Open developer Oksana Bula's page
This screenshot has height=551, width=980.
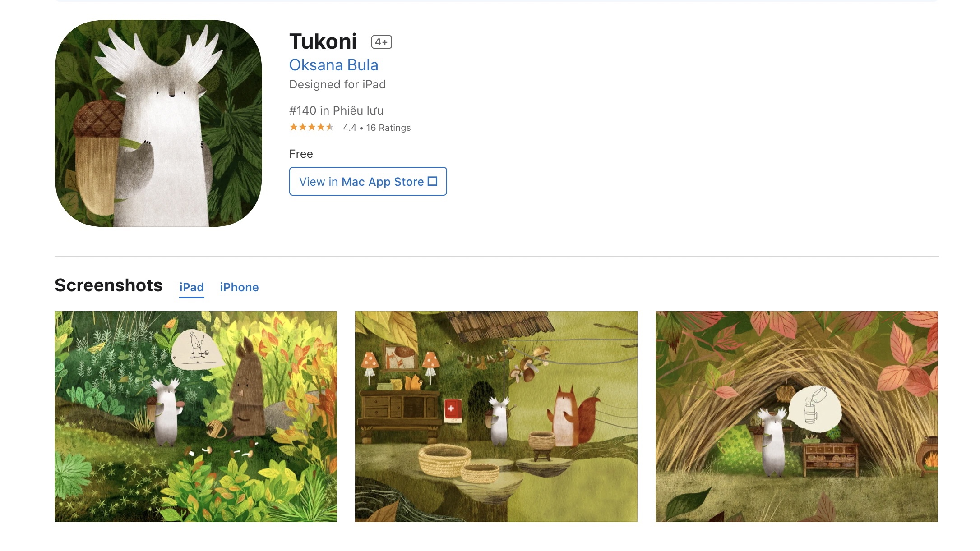tap(333, 65)
